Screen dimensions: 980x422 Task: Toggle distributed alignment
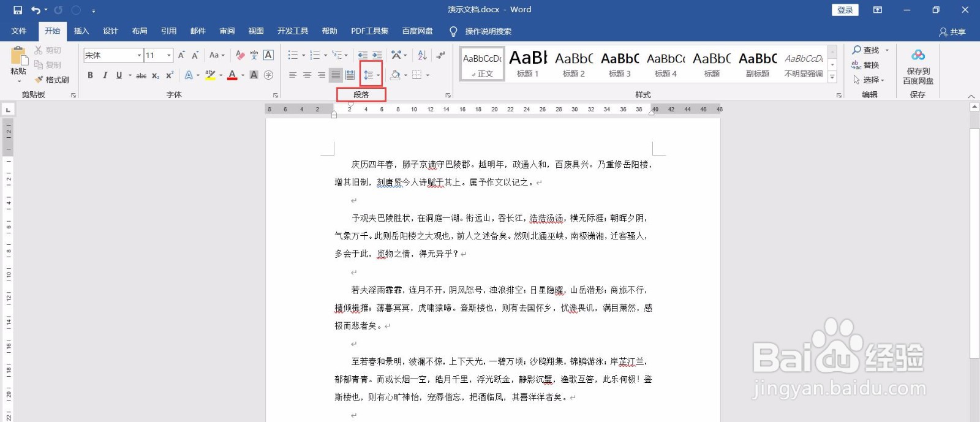tap(350, 75)
